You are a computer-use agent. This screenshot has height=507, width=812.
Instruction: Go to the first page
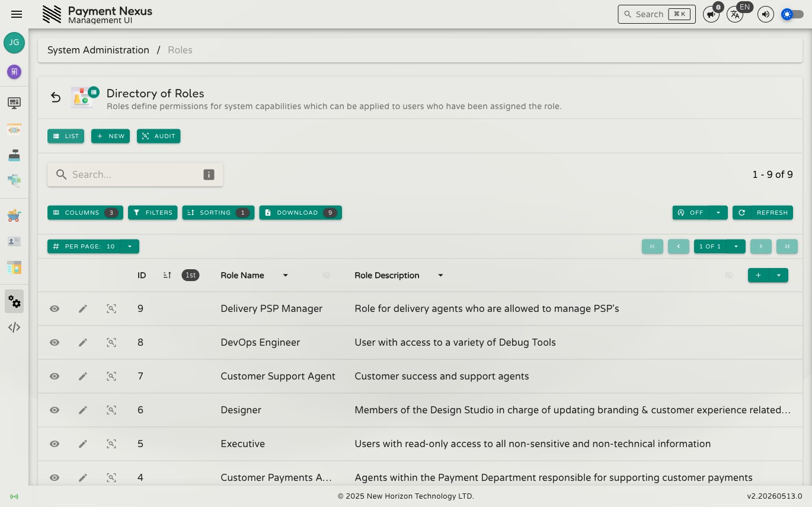coord(653,246)
